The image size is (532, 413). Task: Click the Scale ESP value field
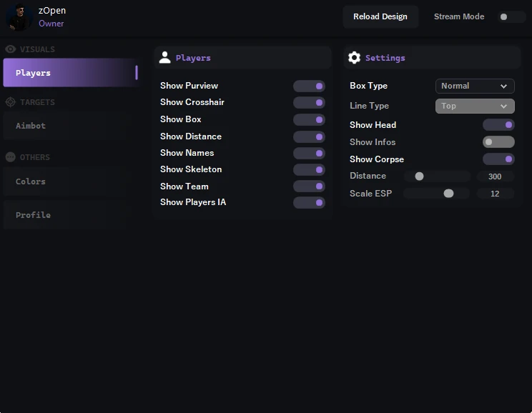coord(495,194)
